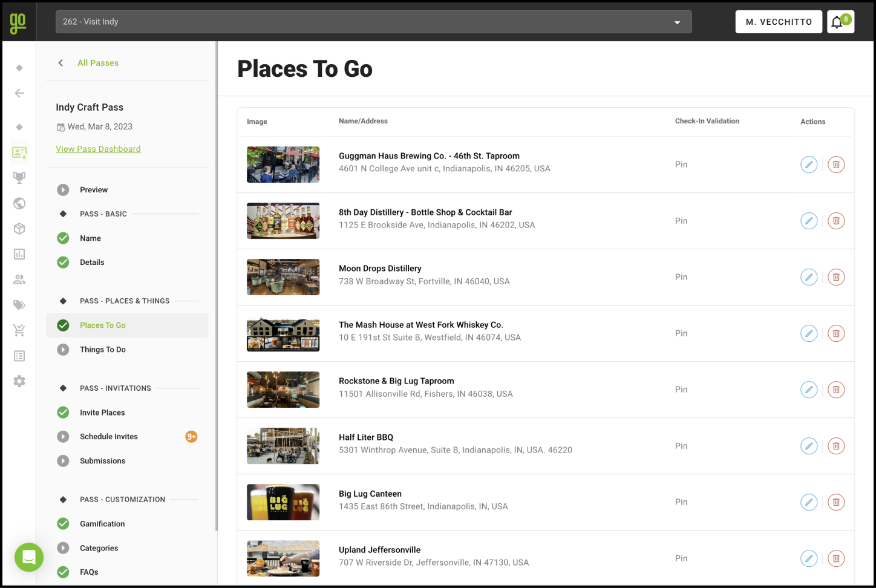Delete Rockstone & Big Lug Taproom place
The image size is (876, 588).
(836, 390)
